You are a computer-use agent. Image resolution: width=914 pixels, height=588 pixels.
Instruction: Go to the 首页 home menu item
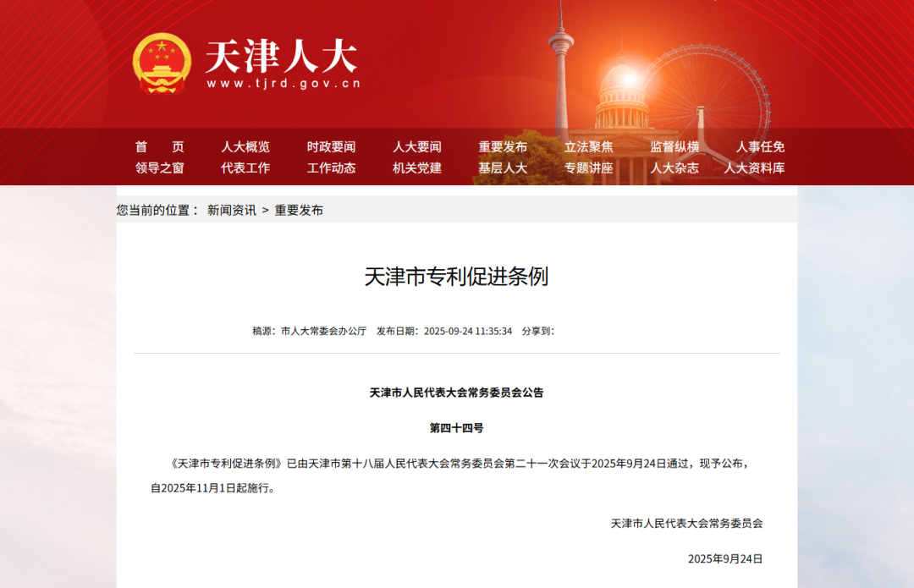pos(159,146)
